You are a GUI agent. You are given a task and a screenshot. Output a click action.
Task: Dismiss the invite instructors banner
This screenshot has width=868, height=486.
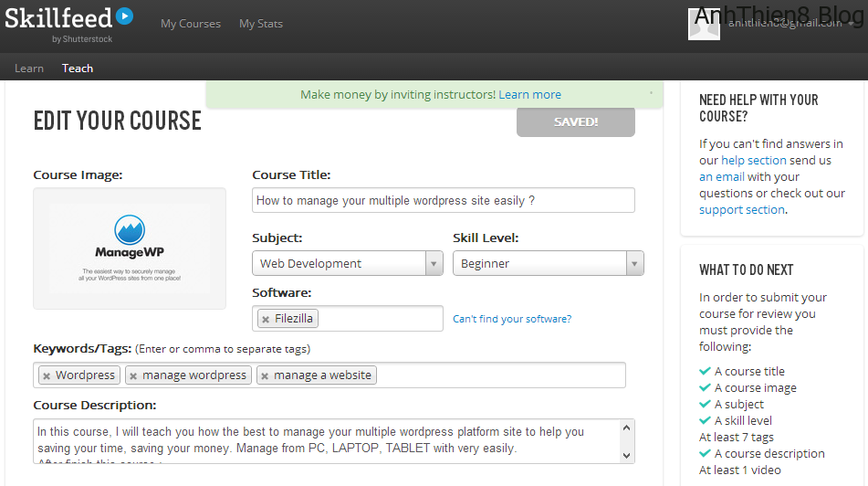click(651, 93)
